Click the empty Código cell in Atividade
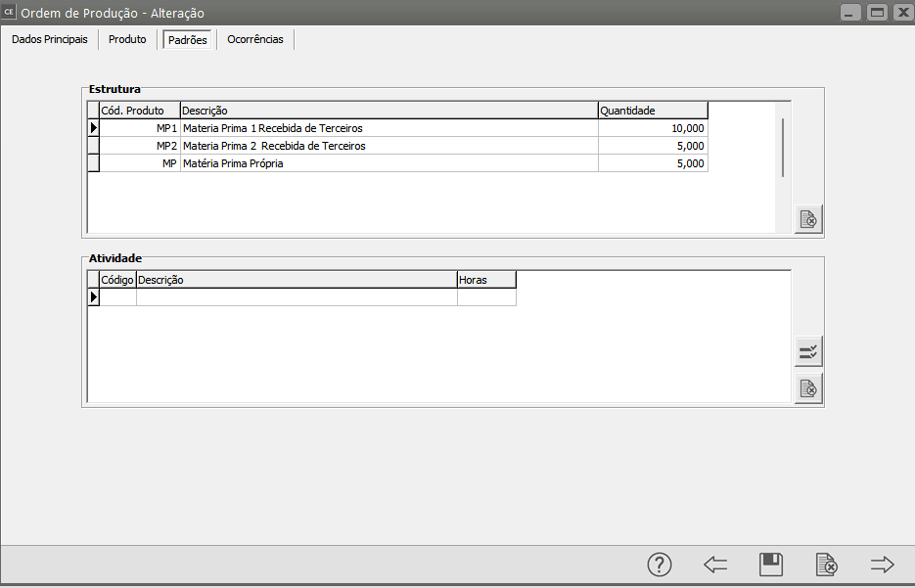 pos(117,297)
